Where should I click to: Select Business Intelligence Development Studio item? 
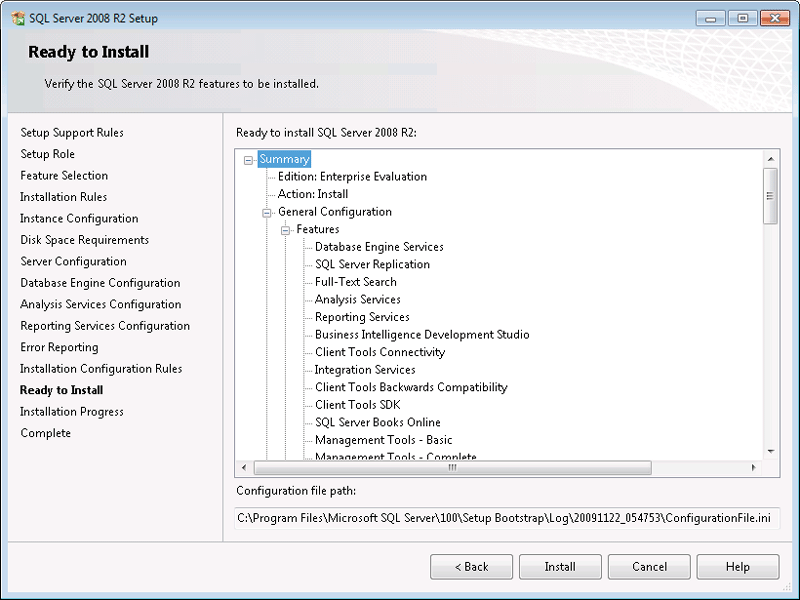point(422,335)
